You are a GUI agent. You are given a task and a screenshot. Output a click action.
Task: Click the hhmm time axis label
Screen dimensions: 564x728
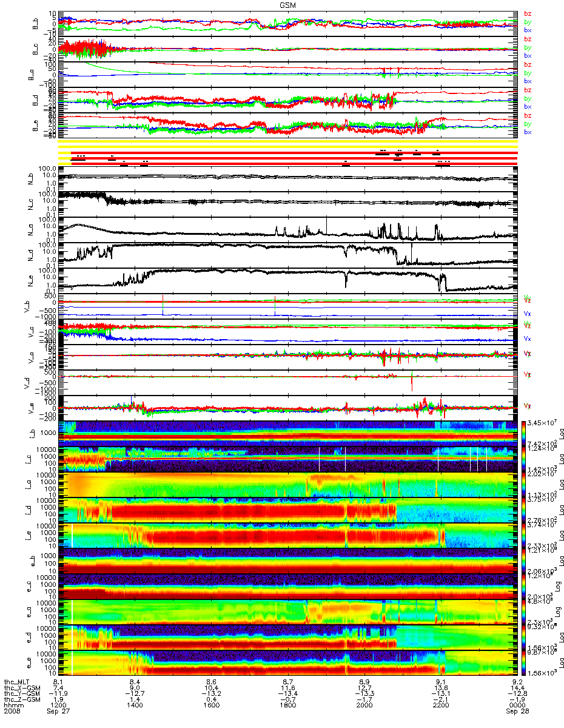[x=13, y=706]
